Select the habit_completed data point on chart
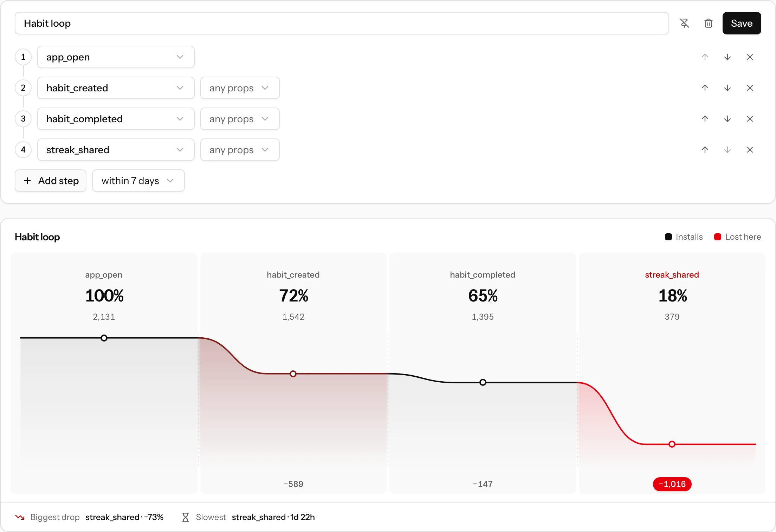The width and height of the screenshot is (776, 532). (x=483, y=382)
